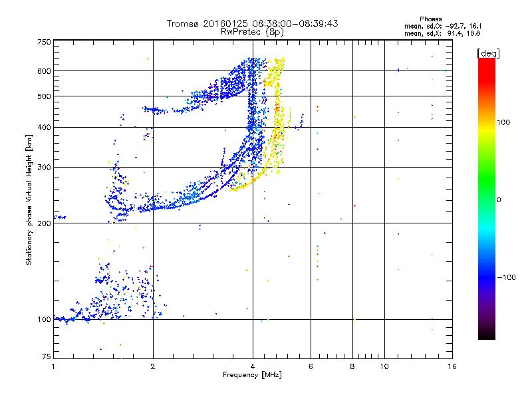The height and width of the screenshot is (399, 532).
Task: Click the '400' height tick label
Action: pyautogui.click(x=45, y=127)
